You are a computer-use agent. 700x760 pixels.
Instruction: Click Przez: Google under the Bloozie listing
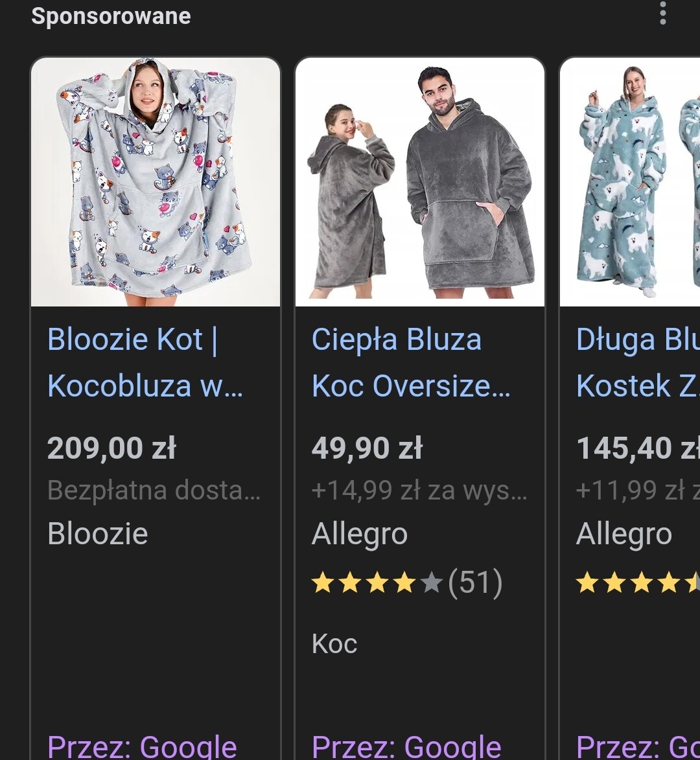pos(142,746)
